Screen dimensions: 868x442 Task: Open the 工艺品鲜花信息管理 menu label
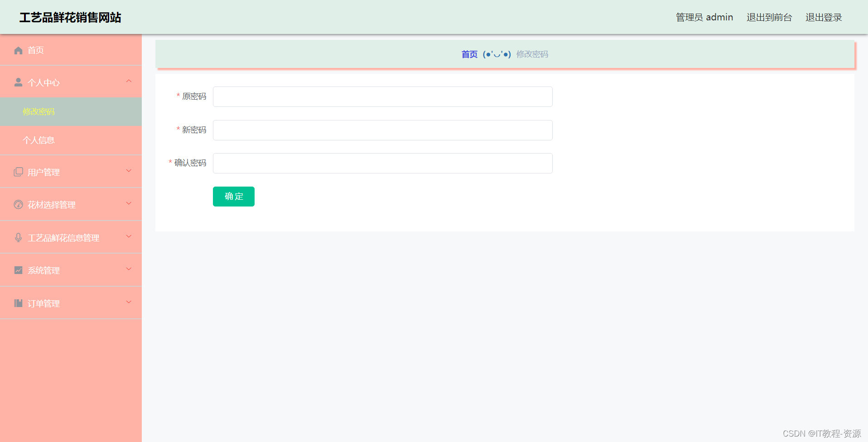click(x=63, y=238)
